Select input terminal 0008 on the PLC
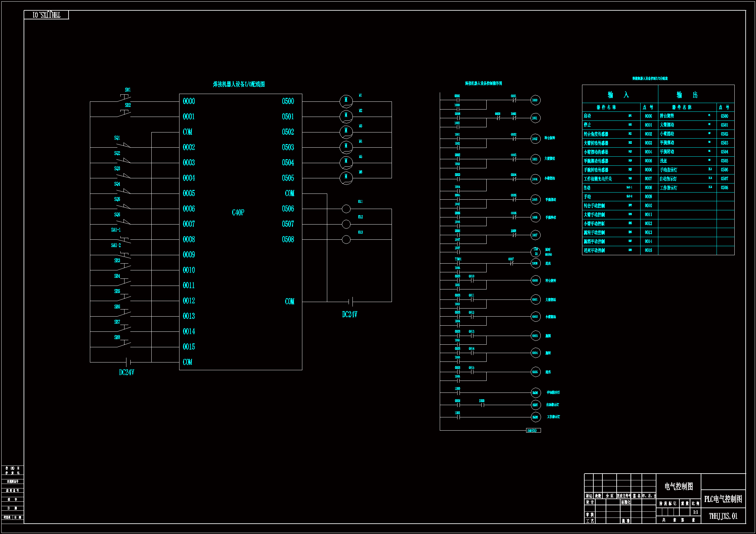The height and width of the screenshot is (534, 756). (189, 239)
